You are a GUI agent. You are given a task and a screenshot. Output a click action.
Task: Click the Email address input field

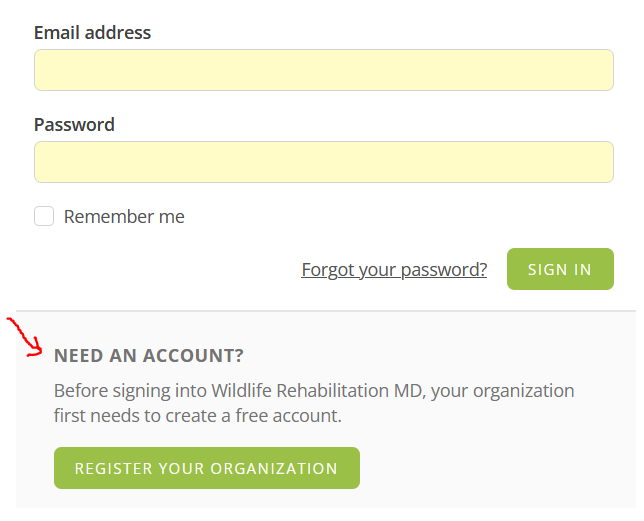(323, 70)
